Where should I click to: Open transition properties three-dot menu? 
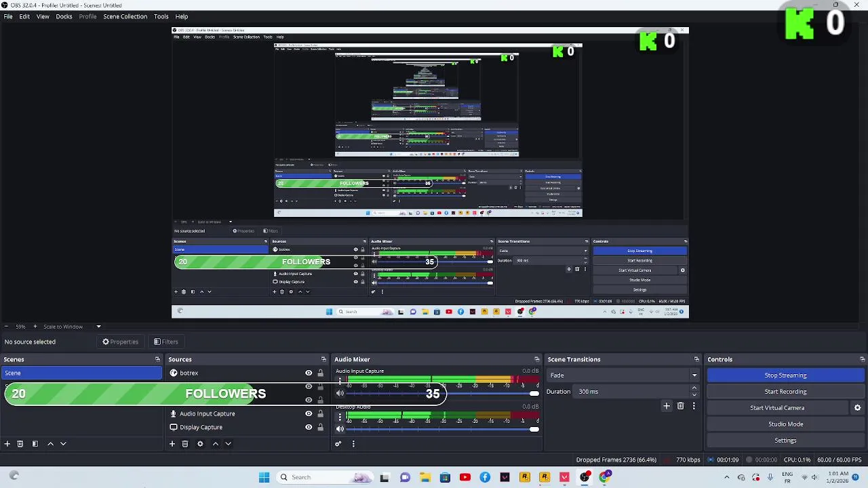click(x=694, y=406)
